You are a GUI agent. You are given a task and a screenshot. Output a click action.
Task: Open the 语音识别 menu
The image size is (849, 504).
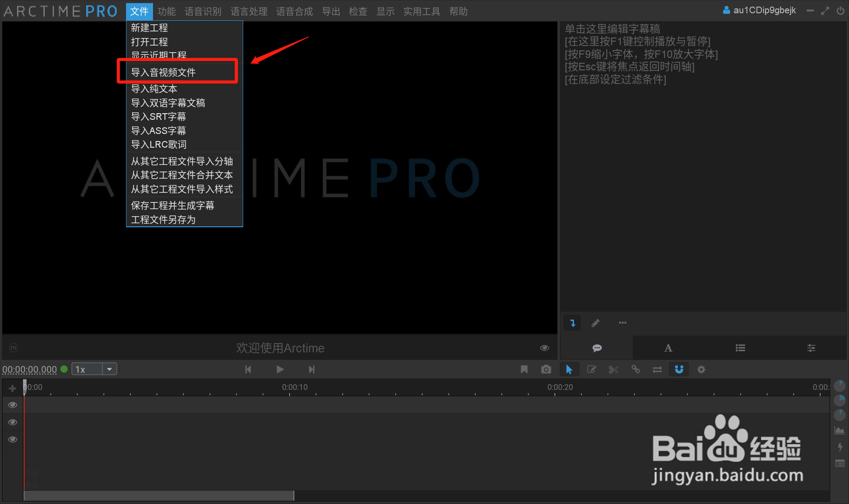click(203, 11)
